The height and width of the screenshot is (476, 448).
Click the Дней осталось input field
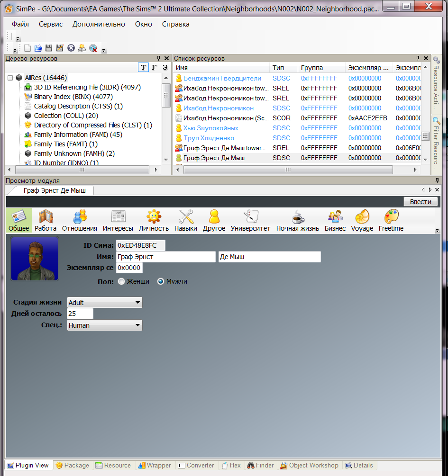(80, 314)
